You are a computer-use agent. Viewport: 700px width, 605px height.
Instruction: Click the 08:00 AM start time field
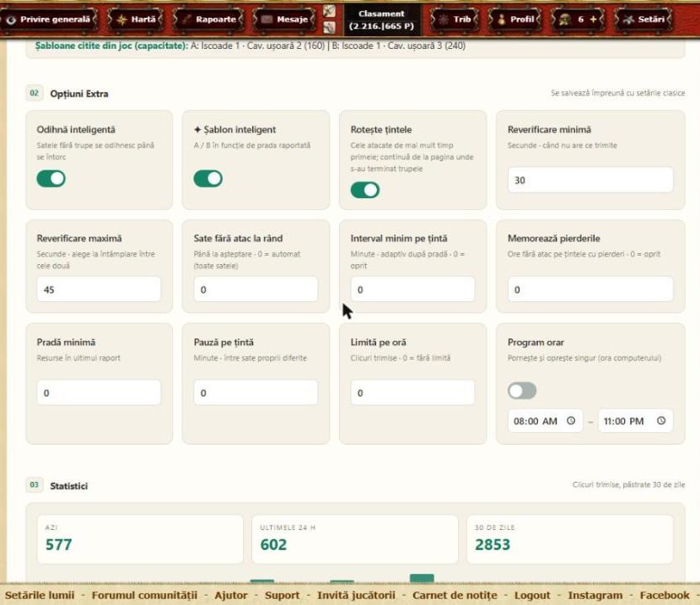pos(545,420)
